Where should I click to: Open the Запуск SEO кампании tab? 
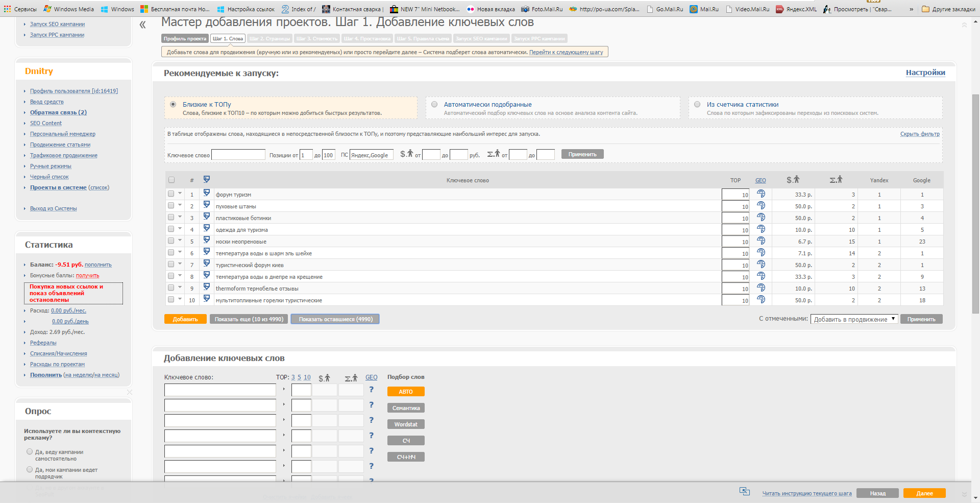(481, 38)
